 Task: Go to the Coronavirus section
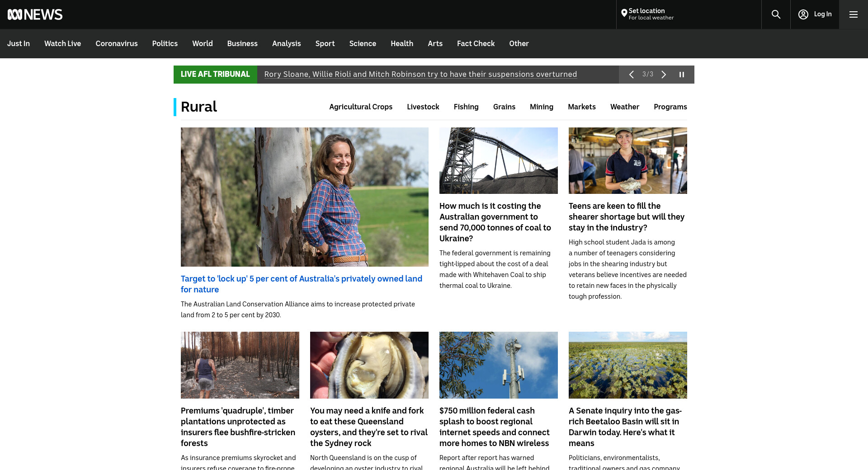[116, 43]
